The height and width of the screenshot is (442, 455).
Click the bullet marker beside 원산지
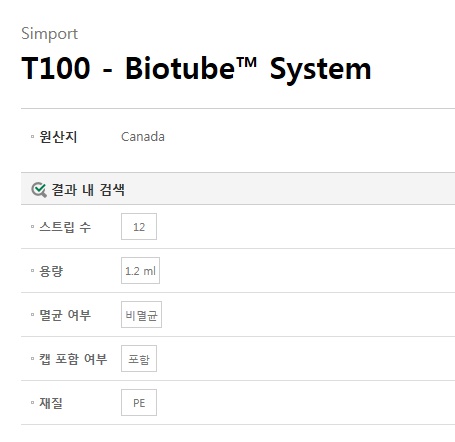(x=32, y=136)
